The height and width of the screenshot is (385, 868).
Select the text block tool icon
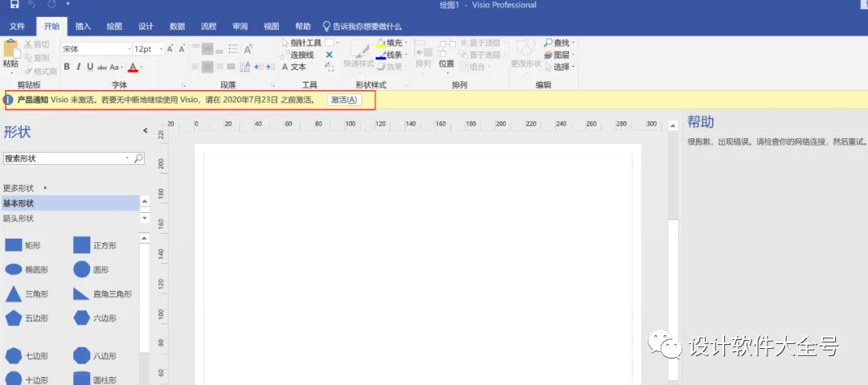tap(330, 67)
